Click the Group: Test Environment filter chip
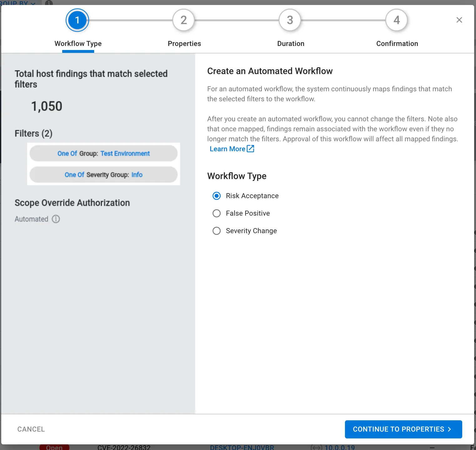The width and height of the screenshot is (476, 450). [x=104, y=153]
